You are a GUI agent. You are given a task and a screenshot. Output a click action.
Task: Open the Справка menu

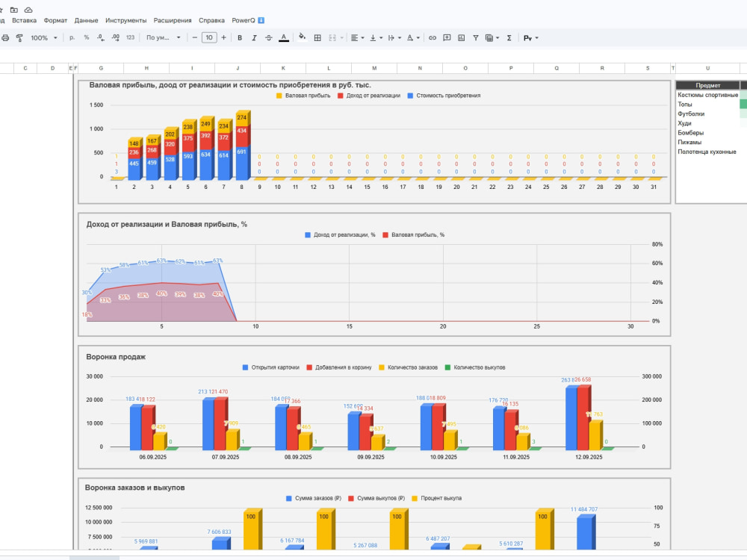click(211, 20)
